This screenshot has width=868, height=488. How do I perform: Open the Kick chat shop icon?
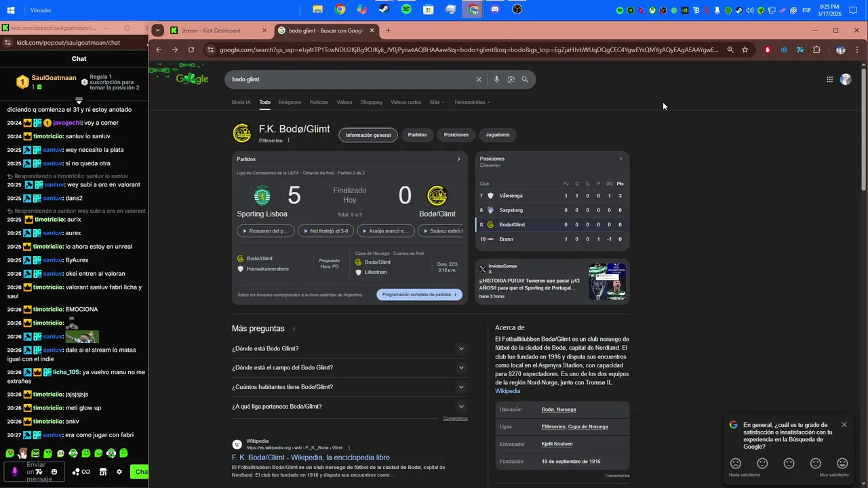coord(103,472)
